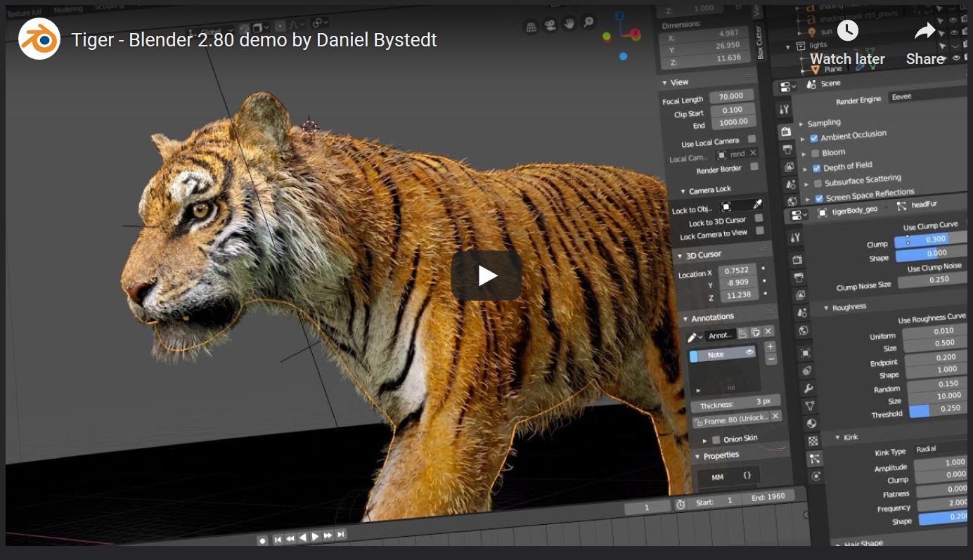Switch to camera view icon
The width and height of the screenshot is (973, 560).
(x=551, y=25)
